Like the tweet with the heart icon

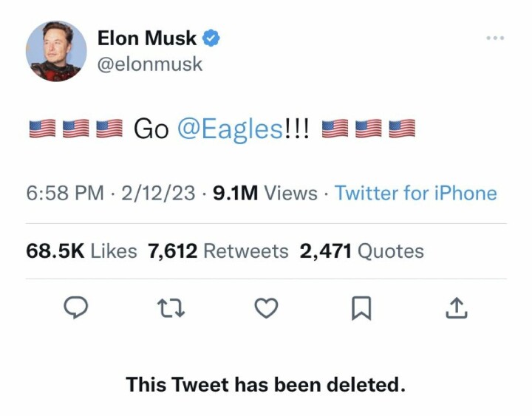(266, 309)
